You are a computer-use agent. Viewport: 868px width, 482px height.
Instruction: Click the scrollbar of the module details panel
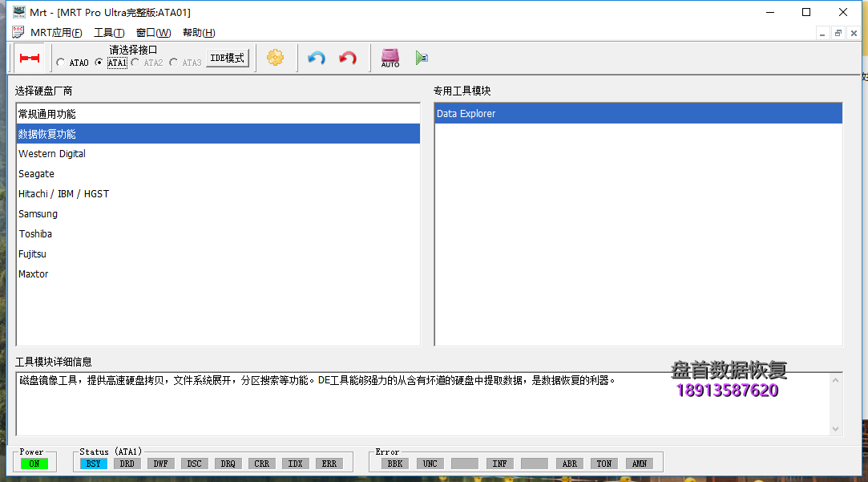point(836,401)
